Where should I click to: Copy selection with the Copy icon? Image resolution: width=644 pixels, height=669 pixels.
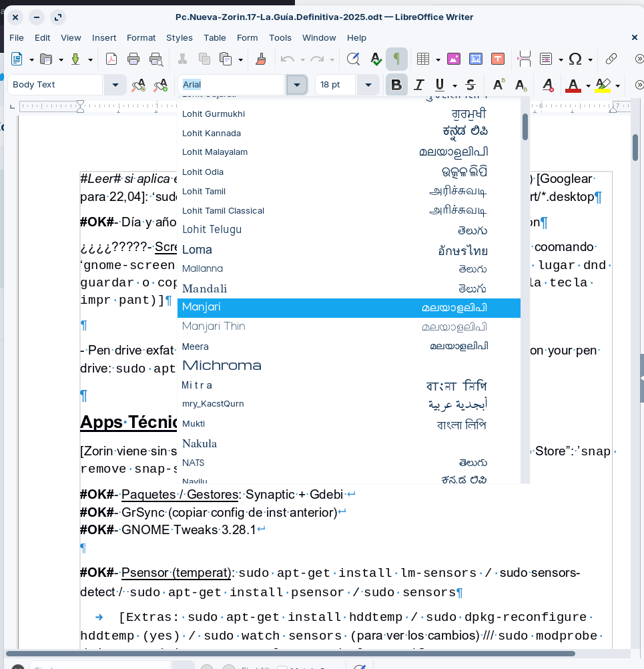[x=204, y=59]
